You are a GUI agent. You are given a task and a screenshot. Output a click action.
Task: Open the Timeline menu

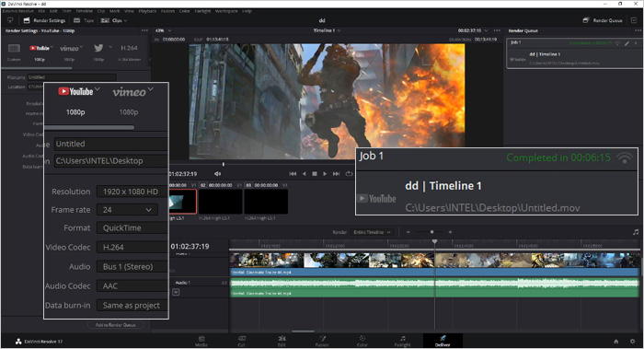point(85,11)
